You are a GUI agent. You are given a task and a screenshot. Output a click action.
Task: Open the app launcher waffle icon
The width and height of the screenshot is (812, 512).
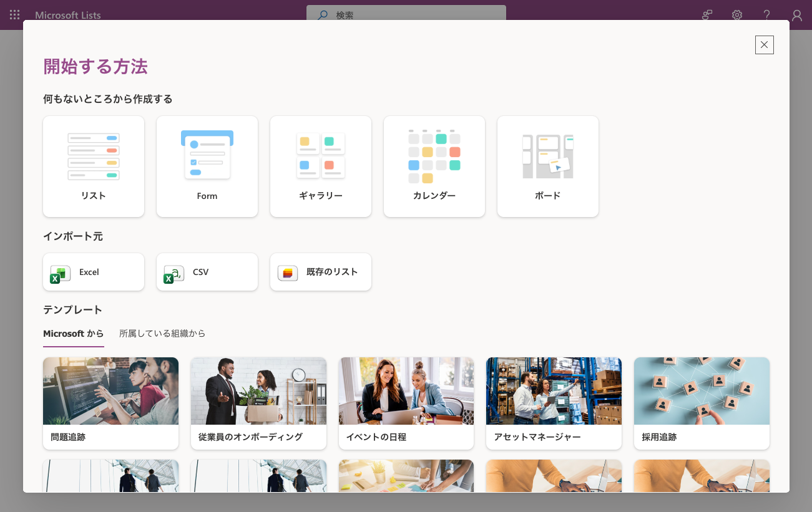tap(15, 15)
